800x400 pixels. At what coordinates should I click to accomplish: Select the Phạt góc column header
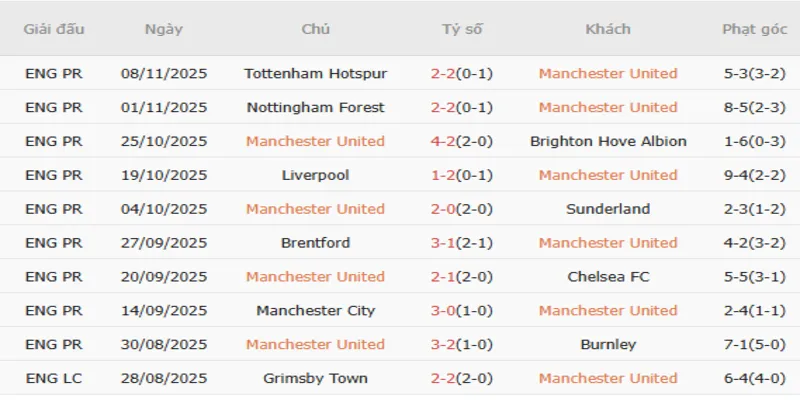(x=753, y=29)
